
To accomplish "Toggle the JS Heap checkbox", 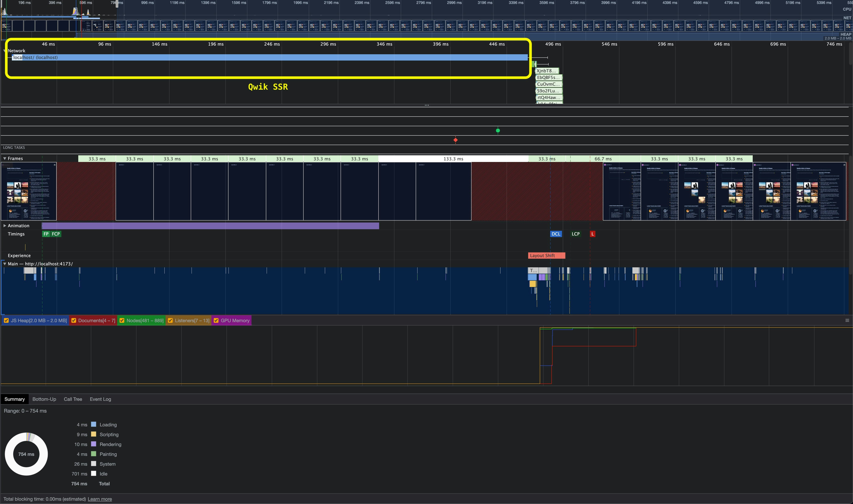I will pyautogui.click(x=6, y=321).
